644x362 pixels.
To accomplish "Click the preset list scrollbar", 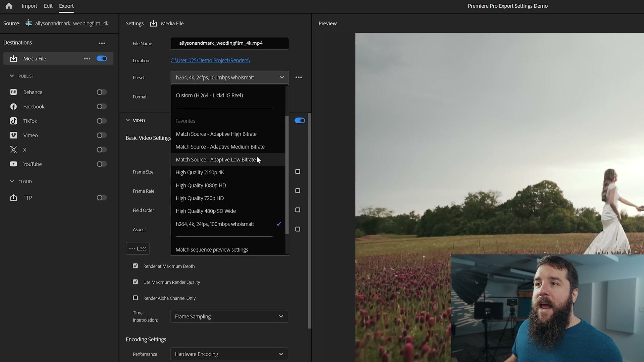I will click(287, 174).
